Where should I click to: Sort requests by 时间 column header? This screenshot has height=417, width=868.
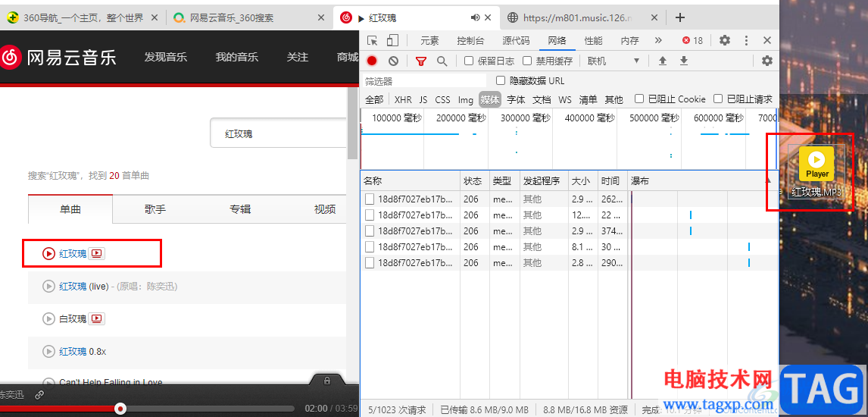pyautogui.click(x=613, y=181)
